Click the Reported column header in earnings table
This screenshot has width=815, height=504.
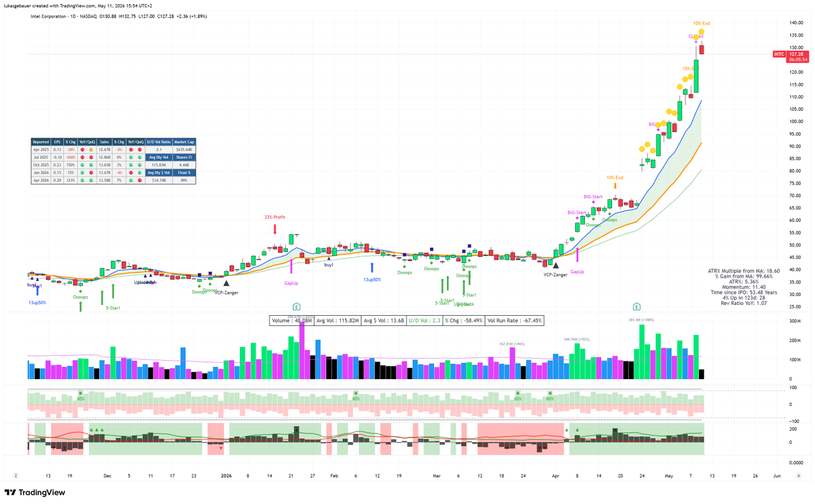[x=41, y=142]
